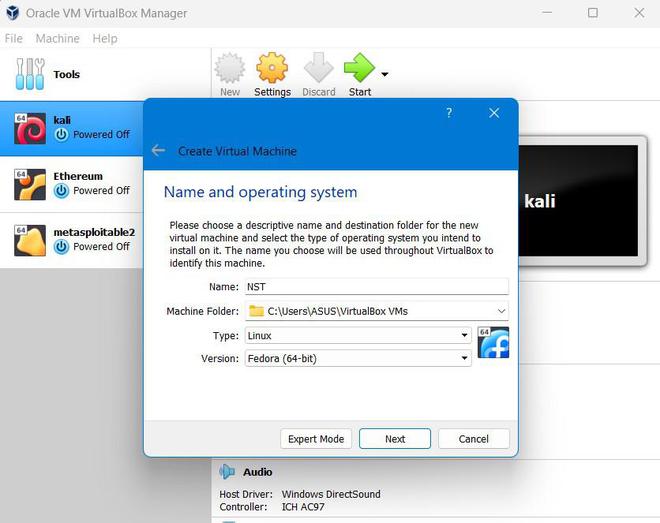This screenshot has height=523, width=660.
Task: Select the Ethereum virtual machine entry
Action: [x=72, y=184]
